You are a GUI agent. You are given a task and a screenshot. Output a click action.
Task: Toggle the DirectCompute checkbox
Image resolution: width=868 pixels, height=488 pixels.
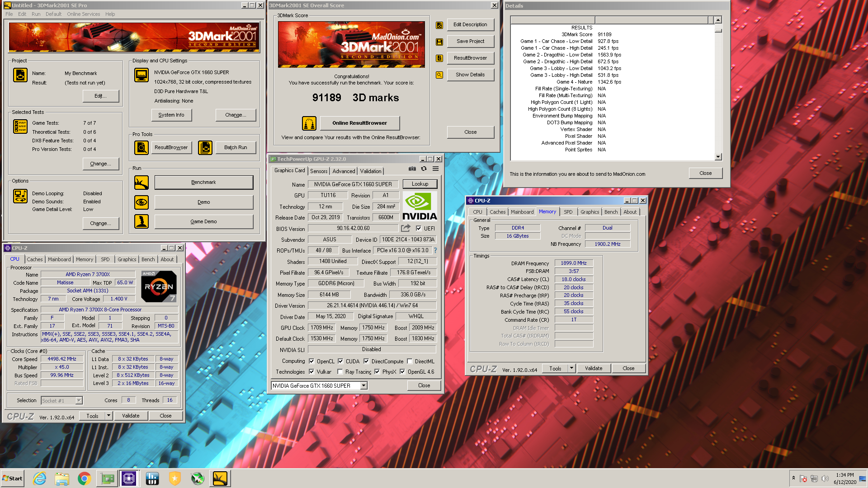(366, 361)
